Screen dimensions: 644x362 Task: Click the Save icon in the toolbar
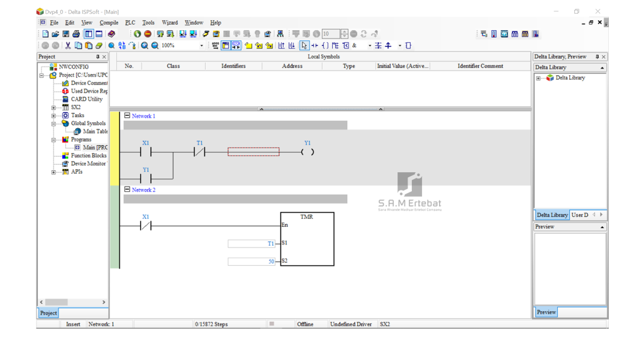pyautogui.click(x=65, y=34)
